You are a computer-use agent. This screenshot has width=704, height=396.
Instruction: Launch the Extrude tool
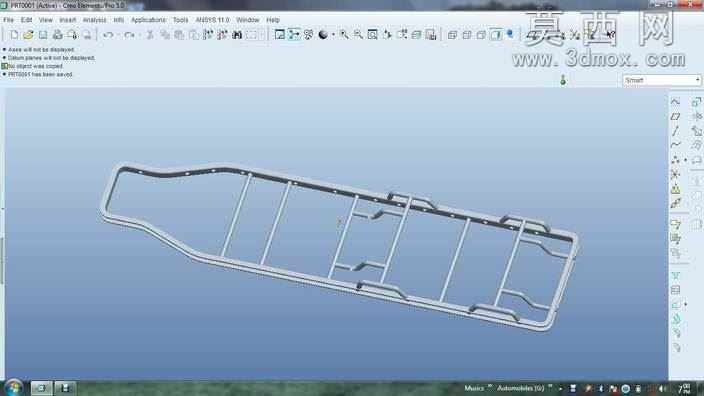(696, 101)
